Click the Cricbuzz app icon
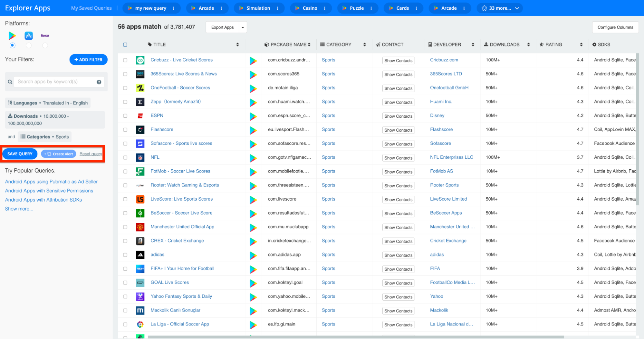The height and width of the screenshot is (339, 644). (140, 60)
